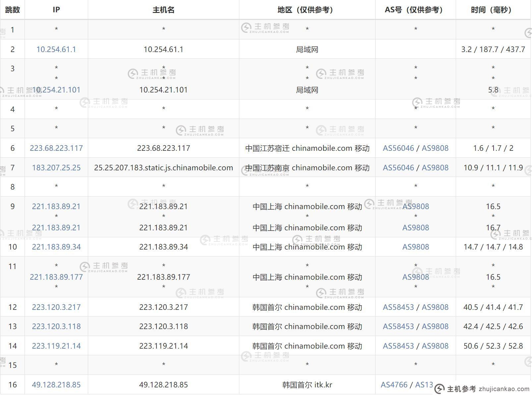Select time value 1.6 / 1.7 / 2

493,148
